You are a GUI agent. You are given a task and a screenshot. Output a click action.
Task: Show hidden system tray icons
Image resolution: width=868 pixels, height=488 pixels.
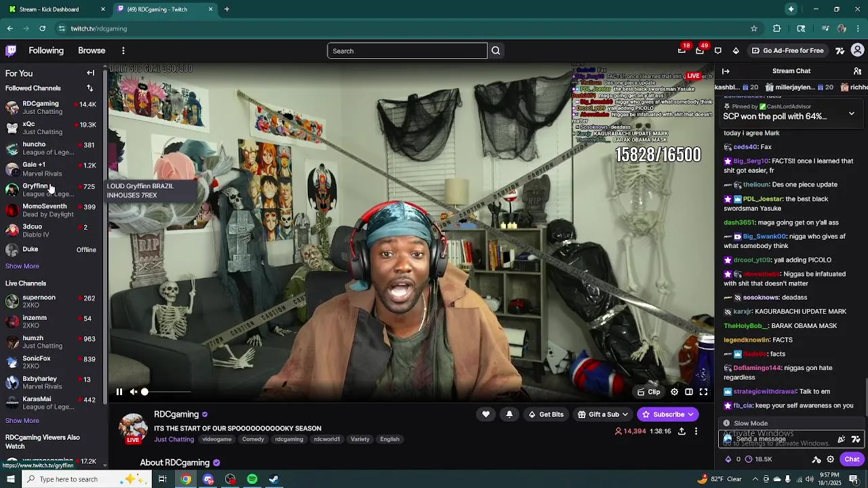coord(754,479)
